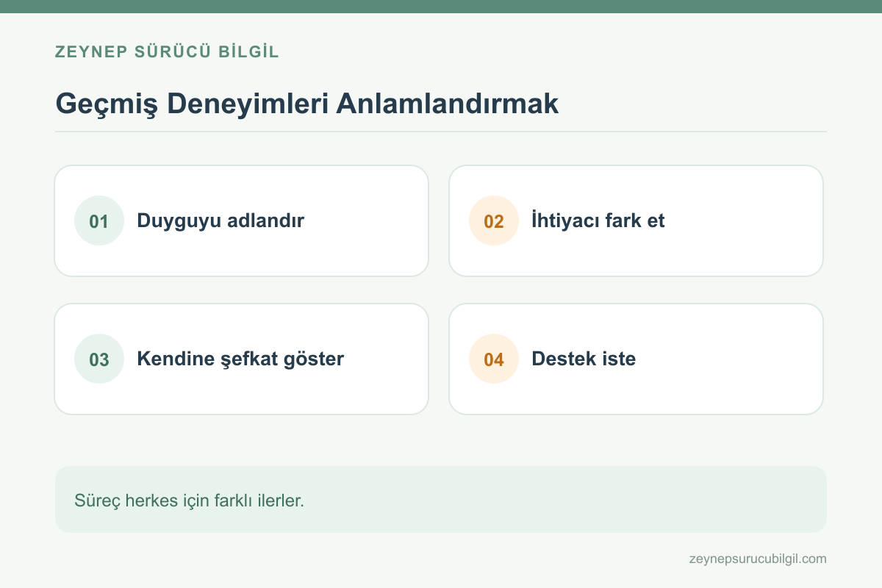Click the 01 number badge
The image size is (882, 588).
pos(99,220)
